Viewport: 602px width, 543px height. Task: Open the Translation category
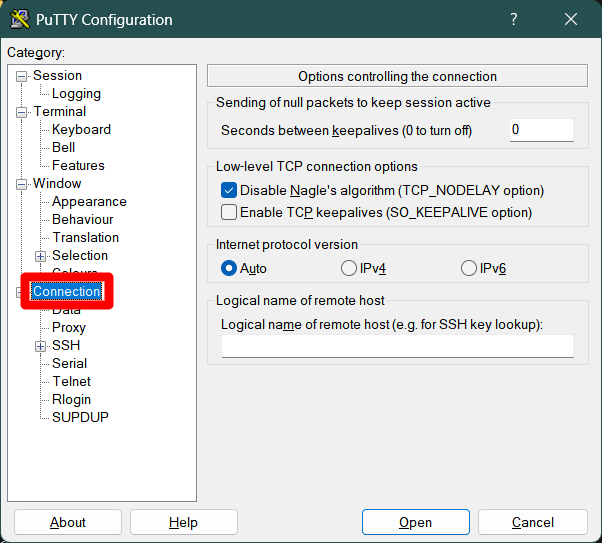(86, 238)
